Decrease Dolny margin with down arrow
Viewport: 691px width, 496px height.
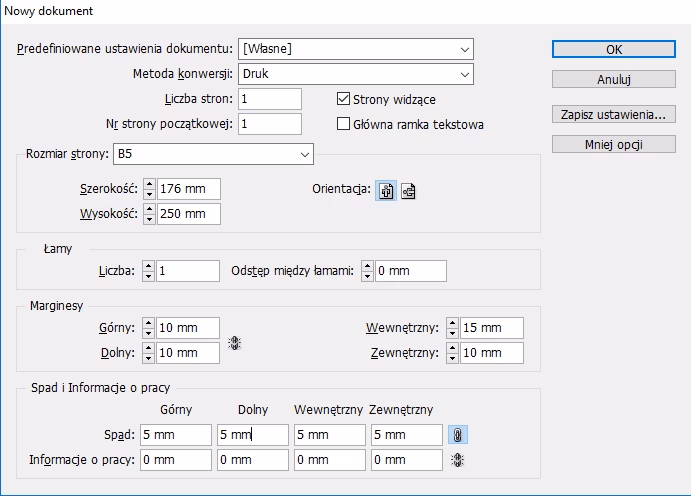[x=149, y=358]
